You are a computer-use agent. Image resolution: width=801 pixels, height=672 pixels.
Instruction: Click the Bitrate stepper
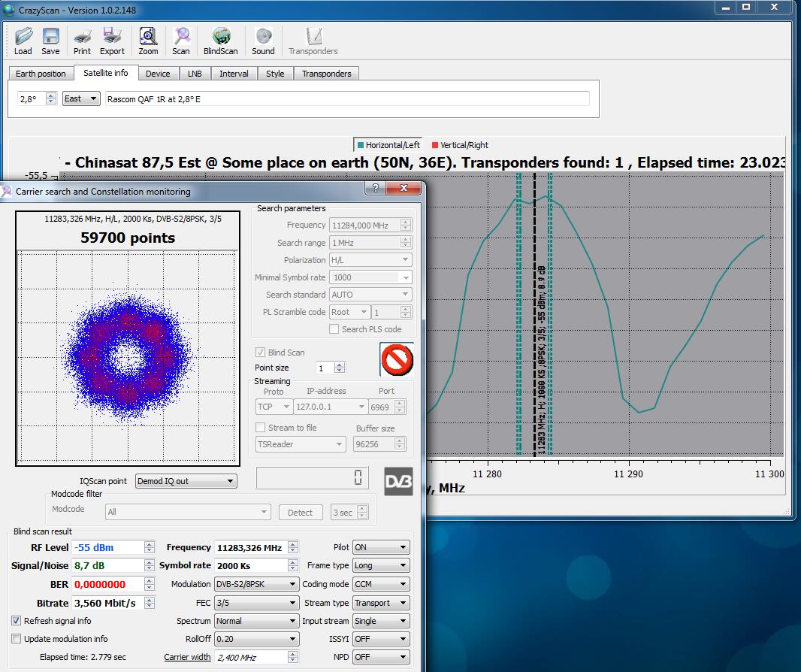[150, 603]
